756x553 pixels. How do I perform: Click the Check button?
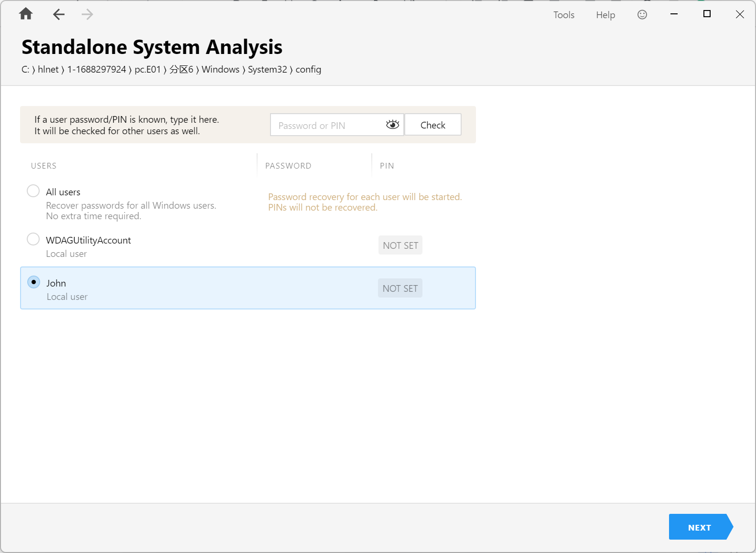click(x=433, y=125)
